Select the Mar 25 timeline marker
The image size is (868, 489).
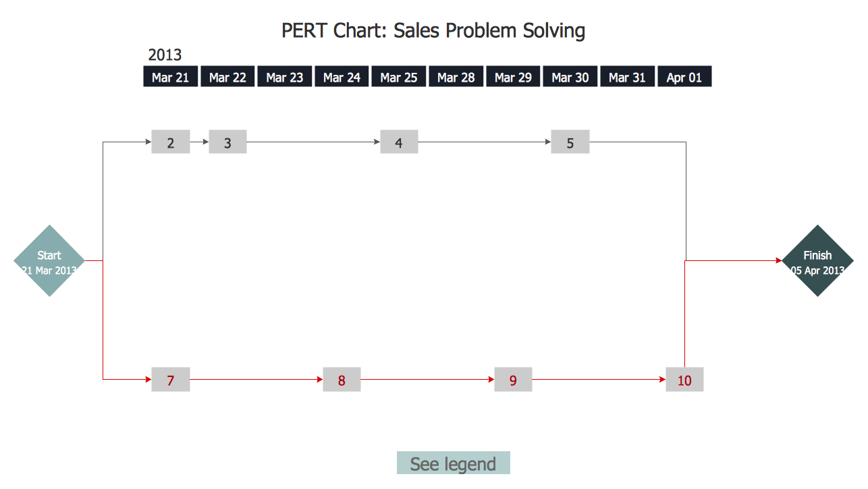[x=399, y=77]
